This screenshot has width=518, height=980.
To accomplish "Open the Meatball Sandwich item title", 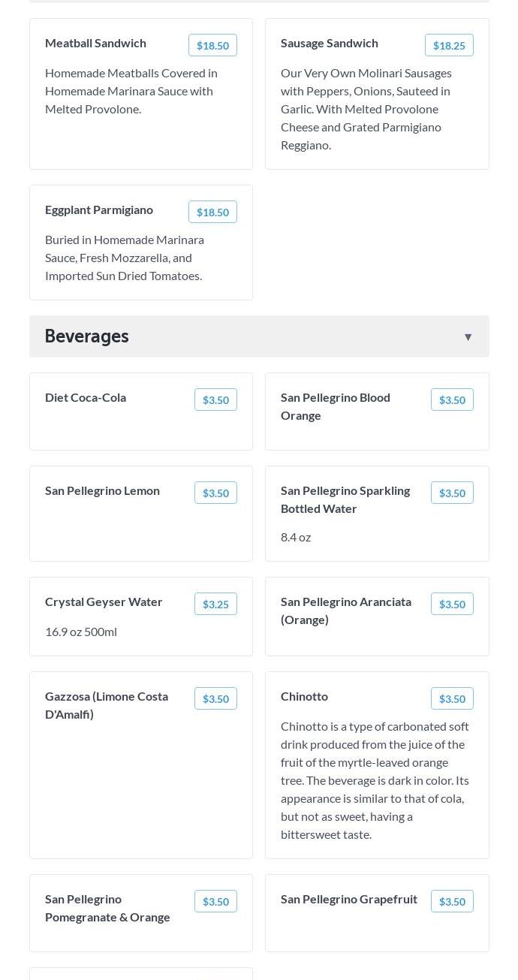I will click(x=95, y=43).
